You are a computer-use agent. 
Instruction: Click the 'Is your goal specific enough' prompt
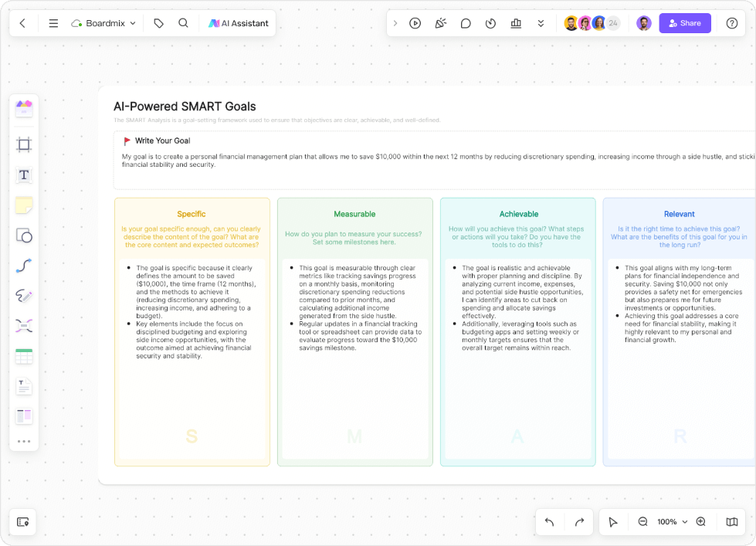coord(191,237)
